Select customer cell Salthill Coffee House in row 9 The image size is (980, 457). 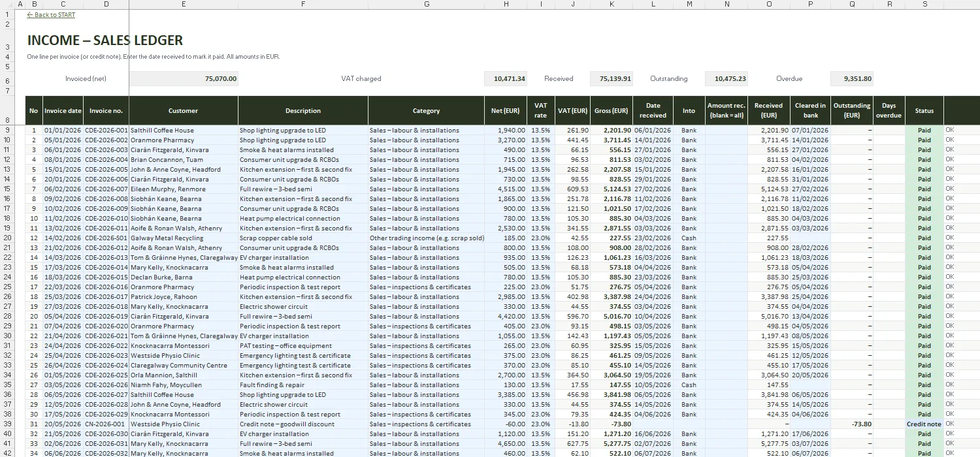click(x=184, y=131)
